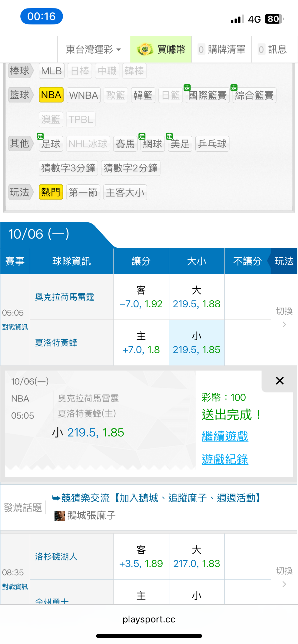Screen dimensions: 298x644
Task: Select 綜合籃賽 filter
Action: (254, 95)
